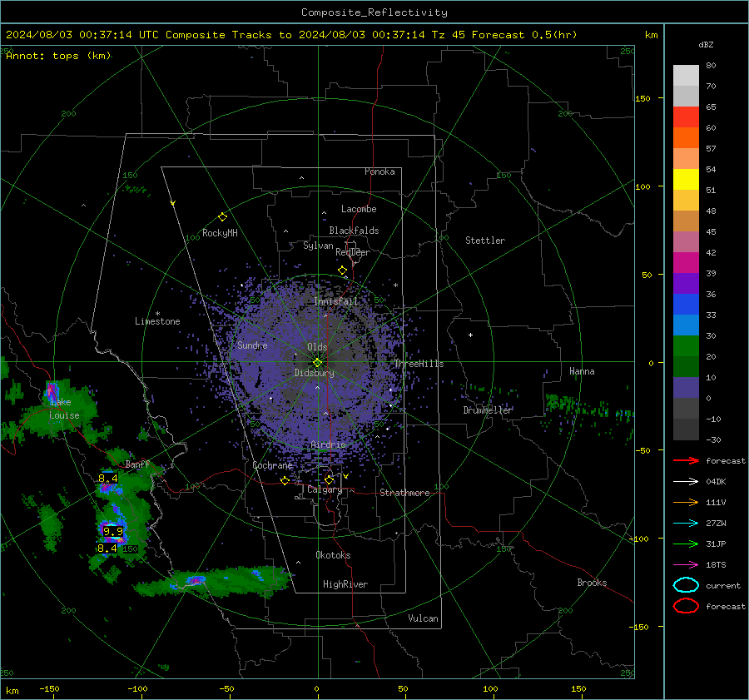The width and height of the screenshot is (749, 700).
Task: Click the HighRiver label
Action: click(345, 584)
